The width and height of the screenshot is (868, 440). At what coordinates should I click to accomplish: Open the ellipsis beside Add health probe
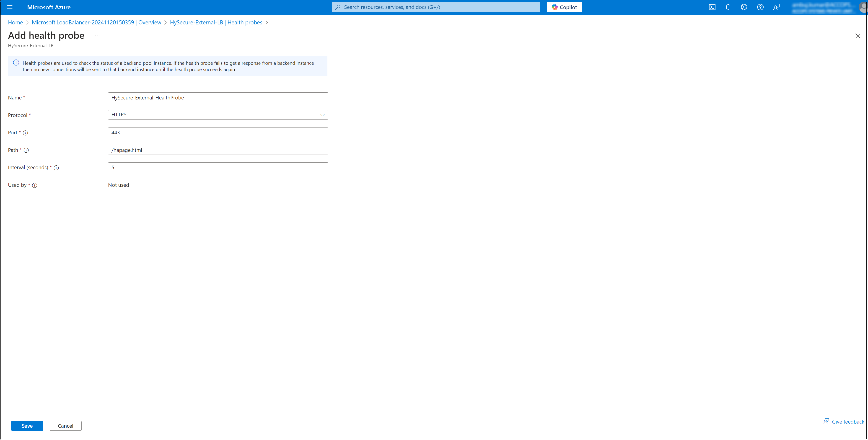(x=97, y=36)
